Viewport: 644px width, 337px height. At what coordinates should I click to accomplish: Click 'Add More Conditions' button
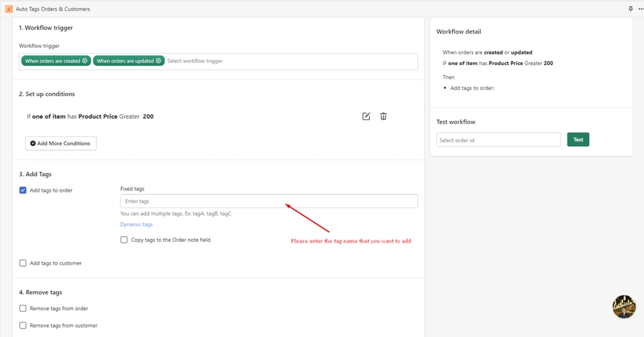pyautogui.click(x=61, y=143)
